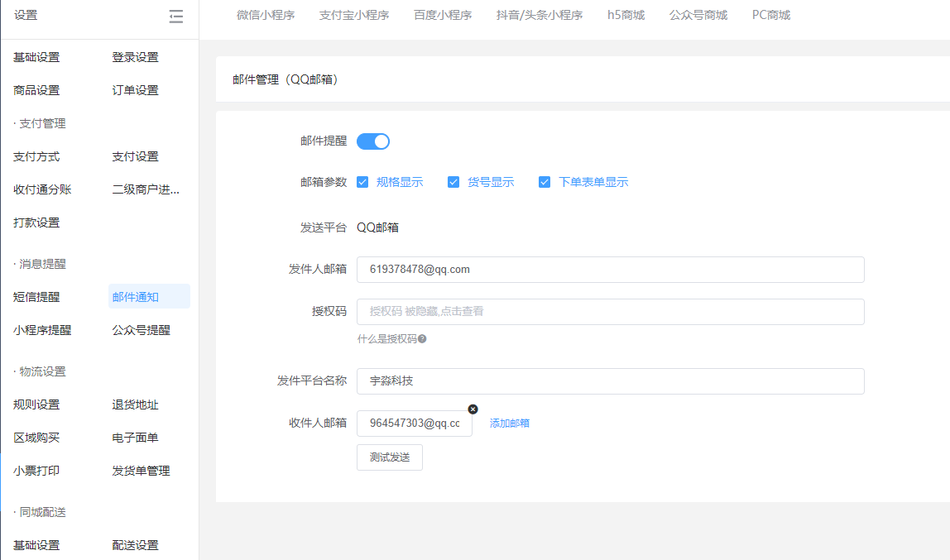950x560 pixels.
Task: Select 邮件通知 in sidebar
Action: tap(149, 297)
